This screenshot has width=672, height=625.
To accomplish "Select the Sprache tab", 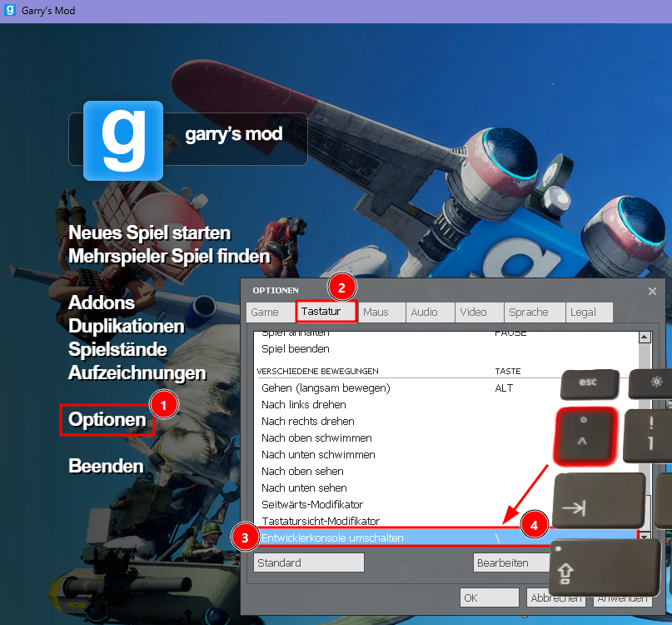I will pos(529,312).
